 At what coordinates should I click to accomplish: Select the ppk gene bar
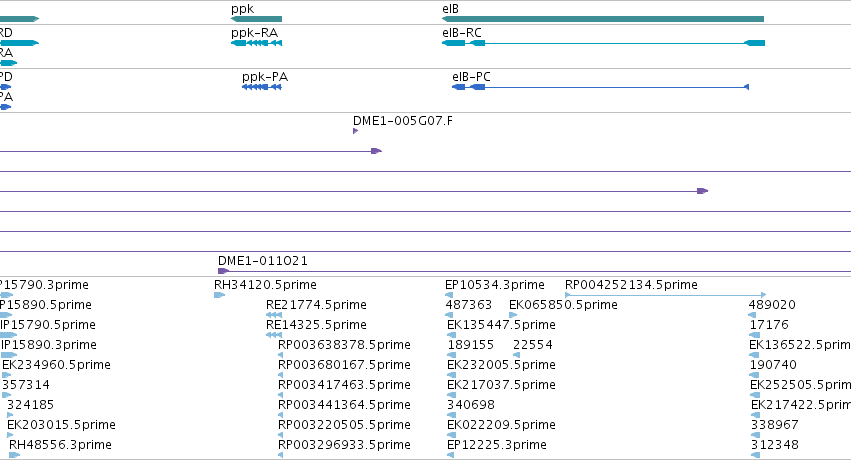tap(256, 19)
